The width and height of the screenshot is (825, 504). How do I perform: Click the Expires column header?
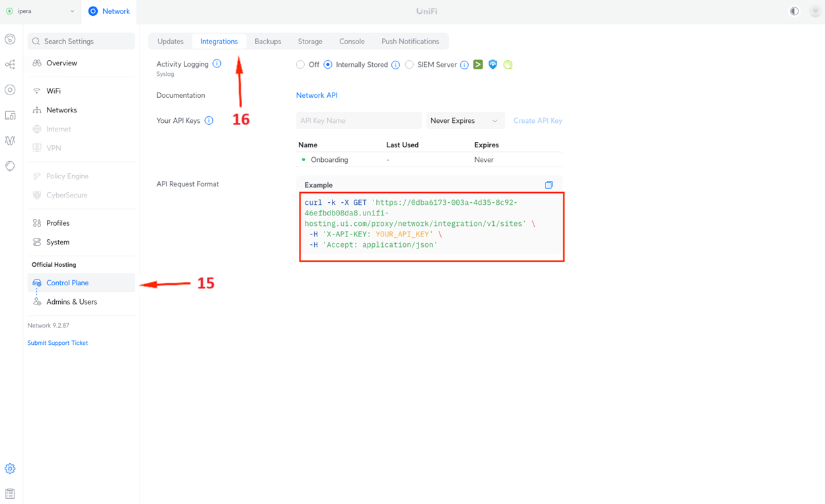point(487,145)
